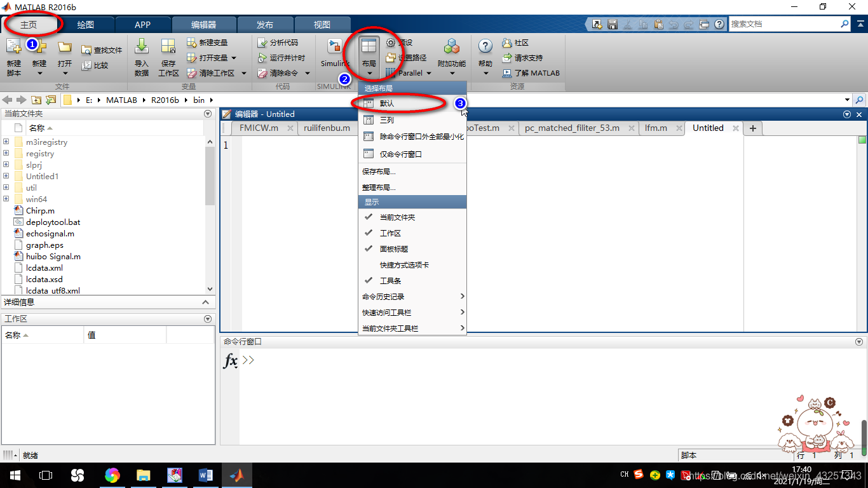The width and height of the screenshot is (868, 488).
Task: Switch to the 绘图 ribbon tab
Action: [x=86, y=25]
